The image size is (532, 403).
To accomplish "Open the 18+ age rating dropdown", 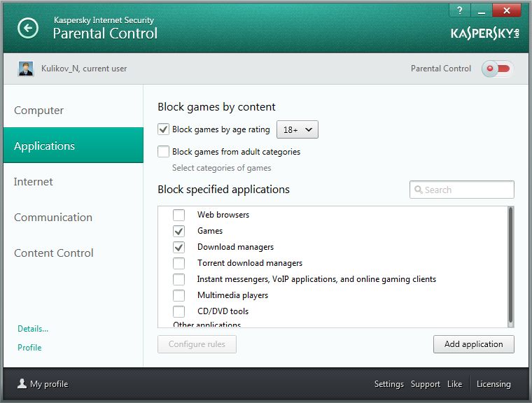I will click(297, 129).
